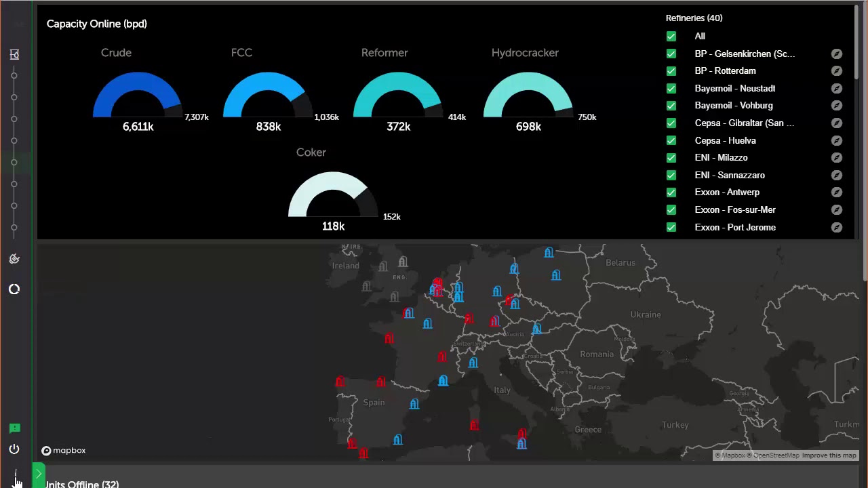Image resolution: width=868 pixels, height=488 pixels.
Task: Toggle Cepsa - Huelva checkbox
Action: [671, 140]
